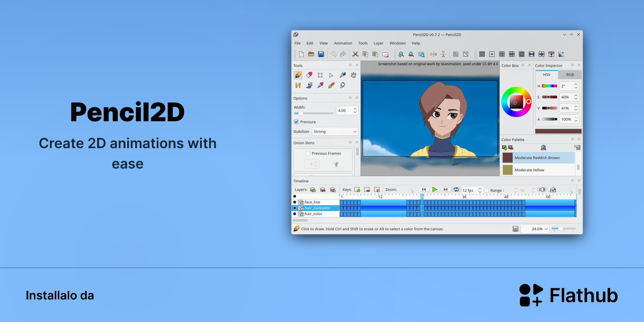This screenshot has height=322, width=644.
Task: Select the Eraser tool
Action: coord(309,75)
